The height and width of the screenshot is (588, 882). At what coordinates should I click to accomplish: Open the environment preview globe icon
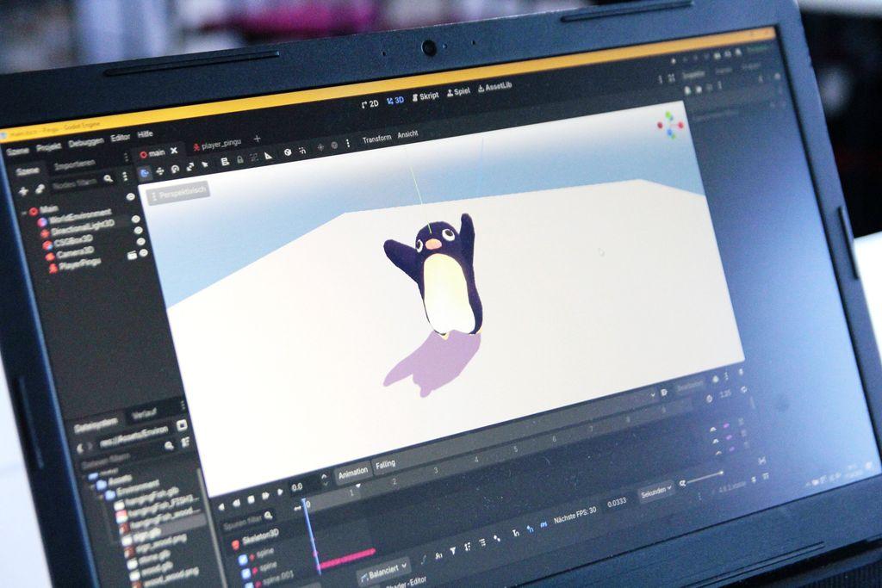[334, 145]
